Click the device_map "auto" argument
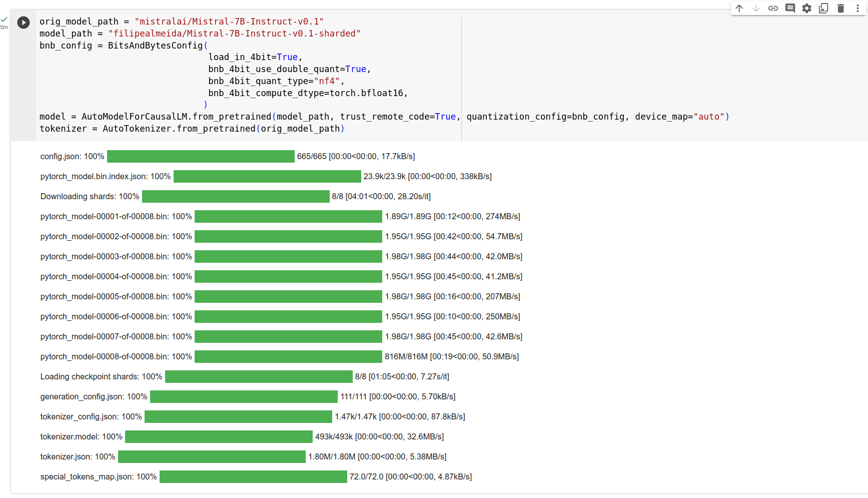Image resolution: width=868 pixels, height=498 pixels. [709, 117]
